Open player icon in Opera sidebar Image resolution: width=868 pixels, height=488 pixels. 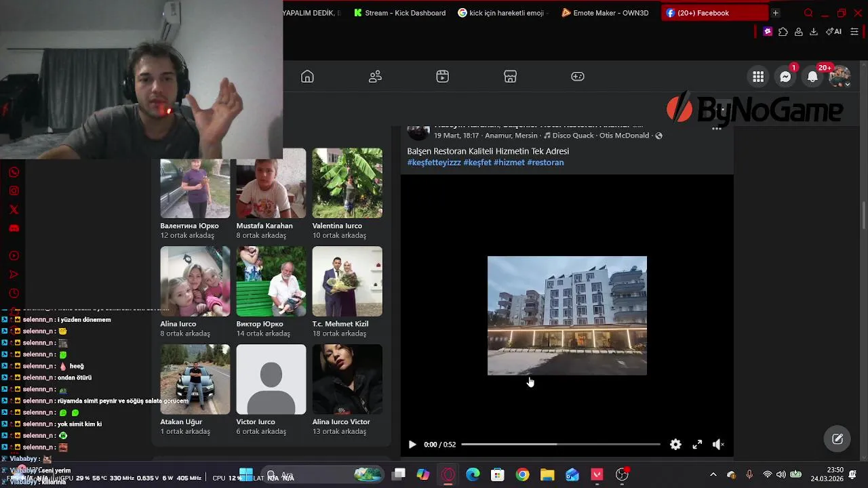point(14,256)
